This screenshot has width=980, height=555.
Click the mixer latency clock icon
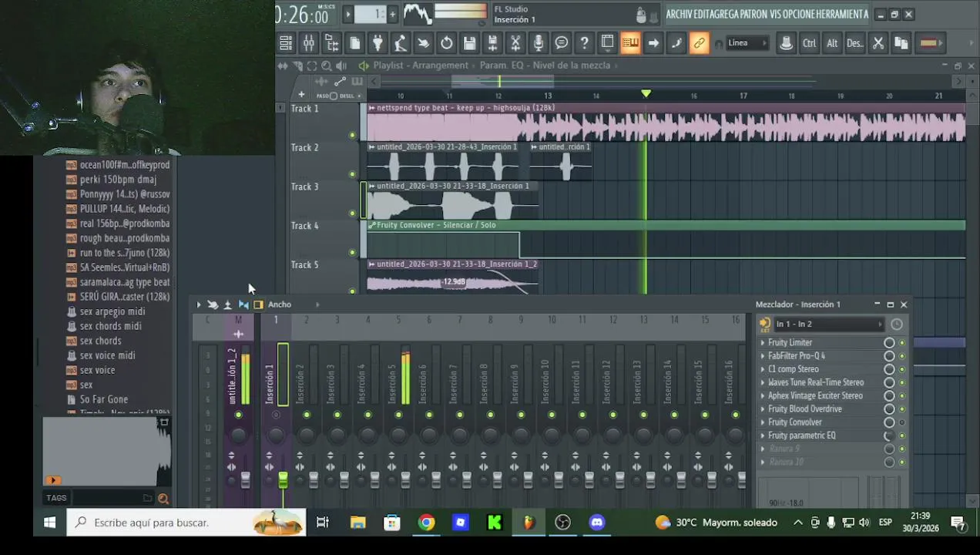click(x=896, y=325)
